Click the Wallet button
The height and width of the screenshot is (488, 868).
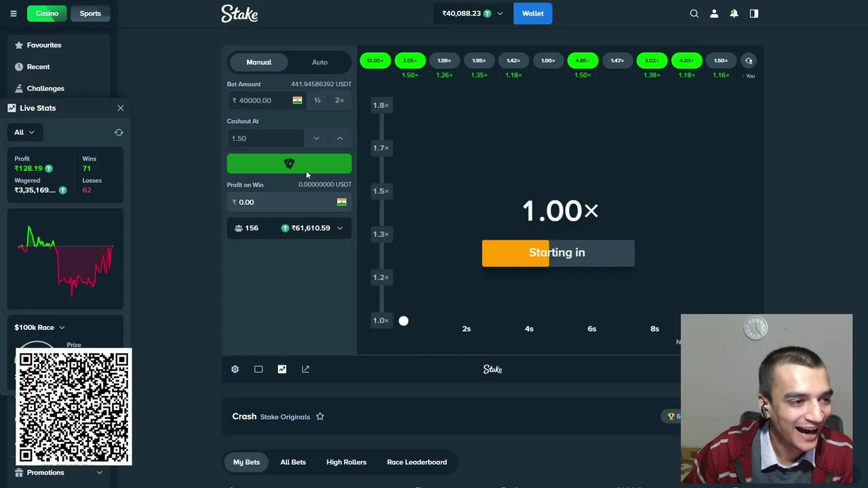[532, 14]
